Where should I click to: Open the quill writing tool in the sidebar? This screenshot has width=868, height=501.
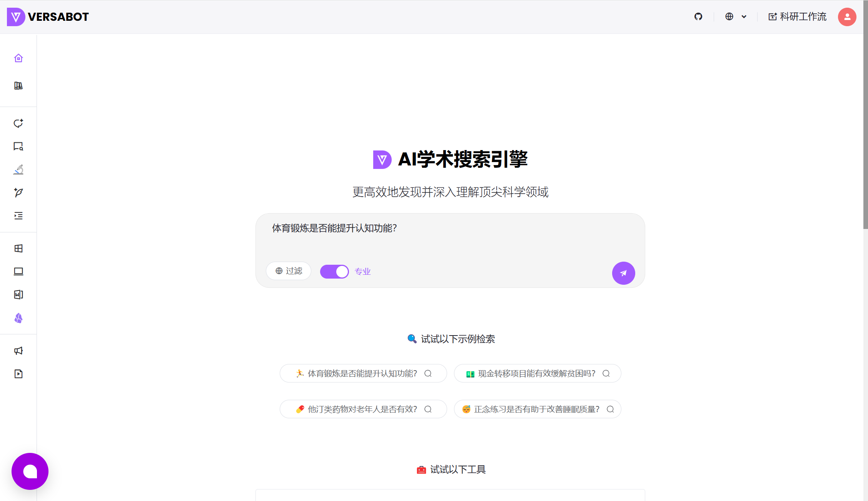pos(18,193)
